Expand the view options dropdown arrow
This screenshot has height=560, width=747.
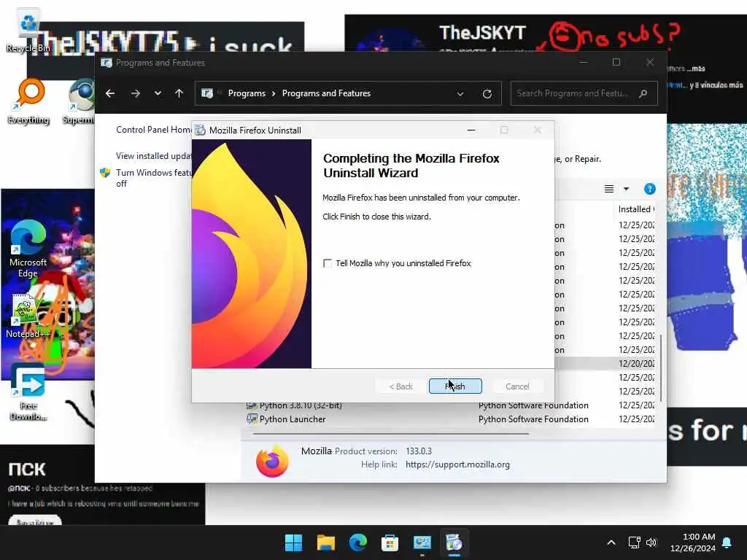pos(627,189)
